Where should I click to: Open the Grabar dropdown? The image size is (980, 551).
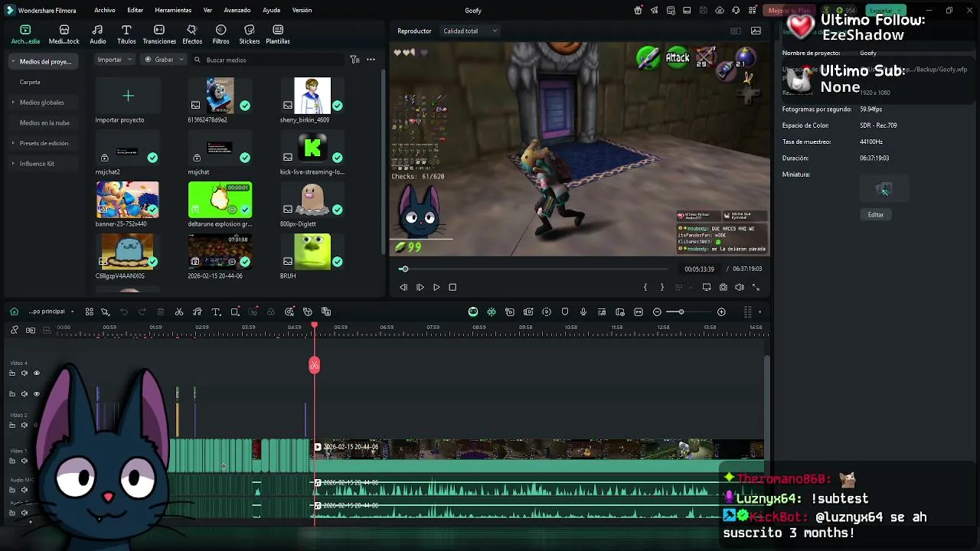[x=165, y=60]
